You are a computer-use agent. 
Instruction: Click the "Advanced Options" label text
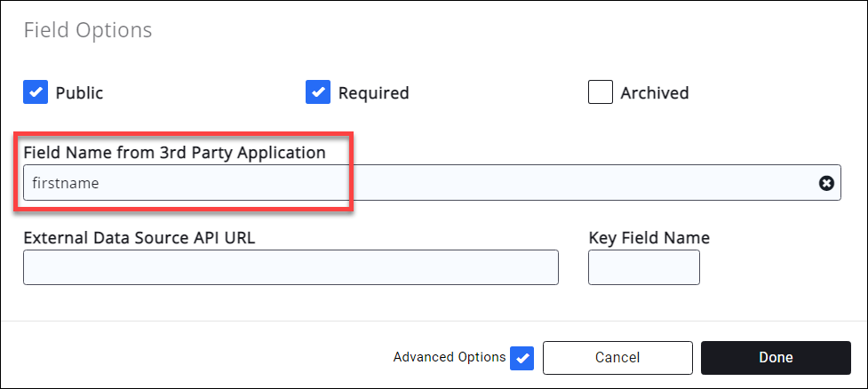point(450,357)
